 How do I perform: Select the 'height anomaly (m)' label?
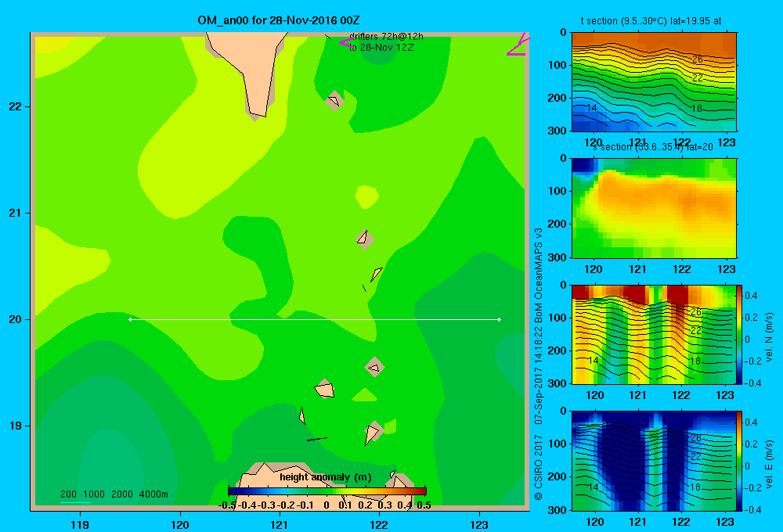click(326, 477)
